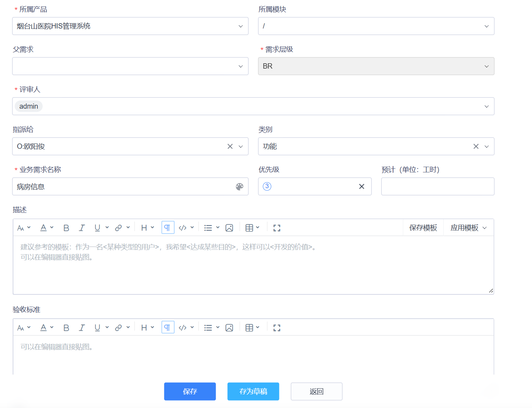Expand the heading style menu in description toolbar
Viewport: 532px width, 408px height.
[147, 227]
